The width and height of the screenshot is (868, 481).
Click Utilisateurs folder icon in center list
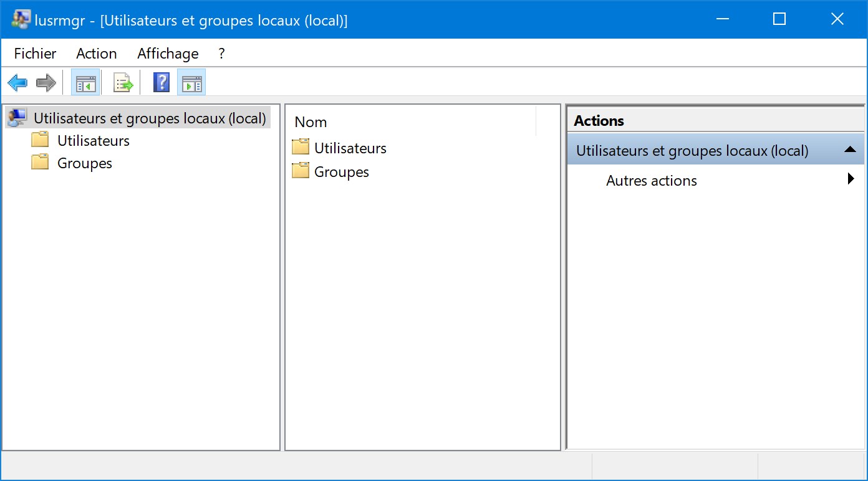[x=301, y=148]
